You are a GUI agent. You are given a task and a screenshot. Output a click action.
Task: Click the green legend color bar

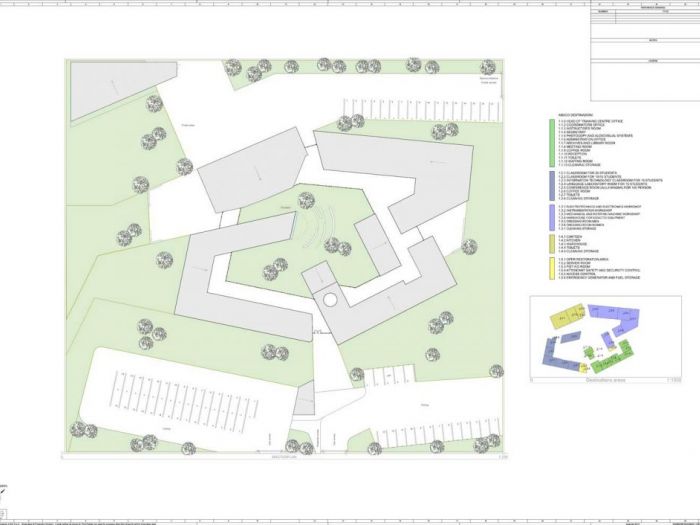click(x=552, y=143)
